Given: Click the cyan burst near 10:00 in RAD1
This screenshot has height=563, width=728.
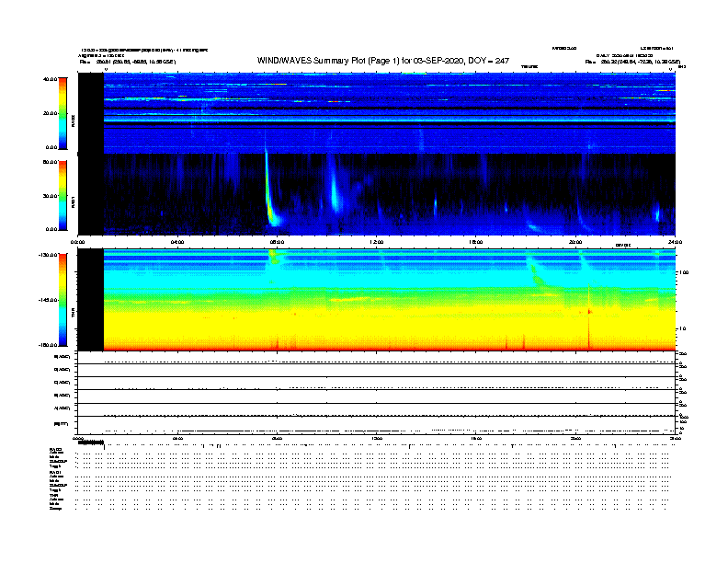Looking at the screenshot, I should click(336, 190).
